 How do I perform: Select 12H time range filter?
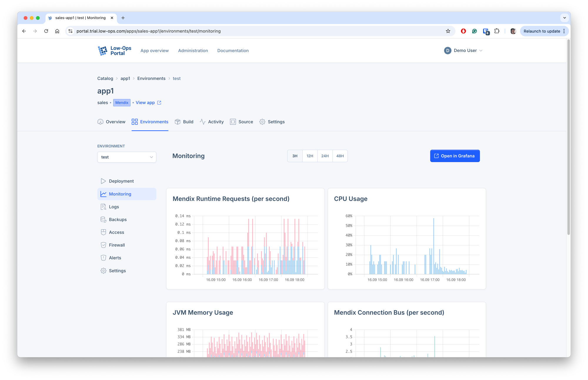309,156
